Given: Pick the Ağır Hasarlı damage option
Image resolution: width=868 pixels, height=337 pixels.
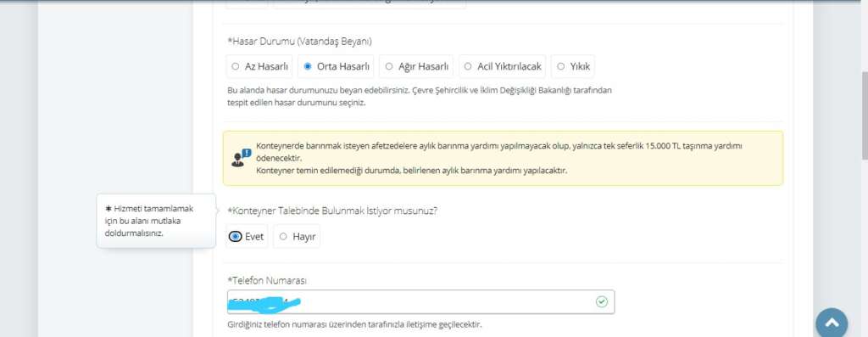Looking at the screenshot, I should pos(416,66).
